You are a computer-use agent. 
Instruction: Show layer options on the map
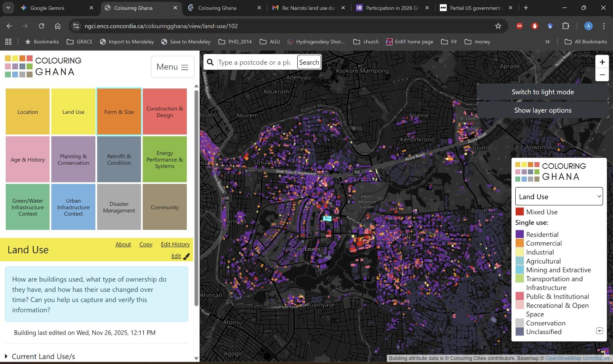[x=543, y=110]
